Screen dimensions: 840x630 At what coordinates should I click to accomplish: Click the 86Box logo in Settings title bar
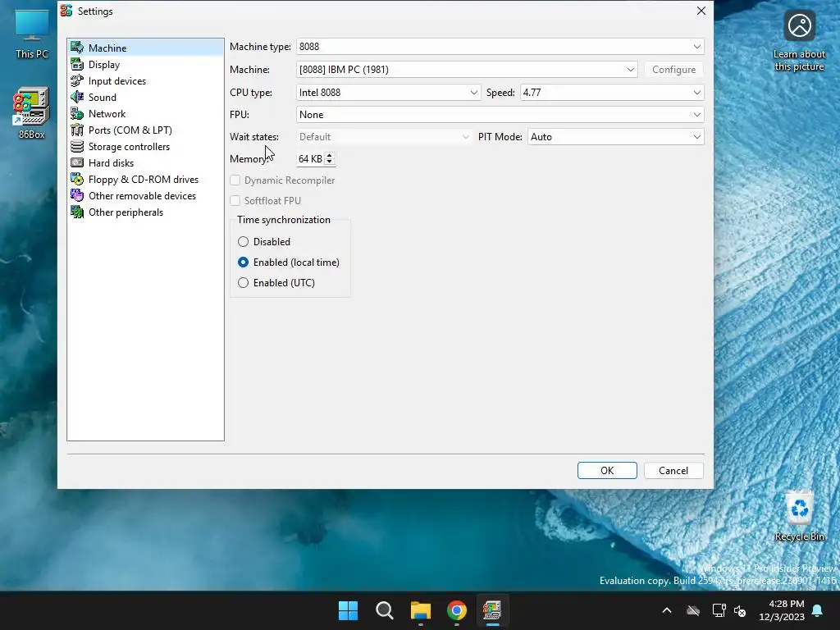tap(66, 11)
